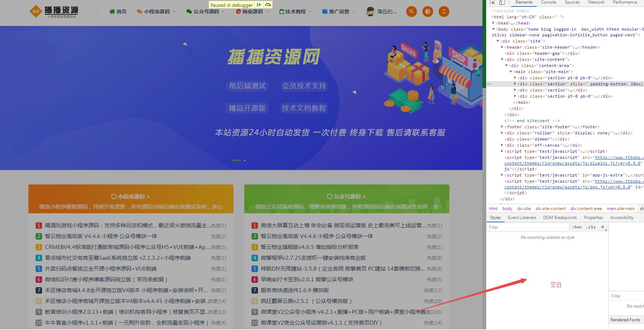Click the user avatar picture in the header

pos(370,12)
